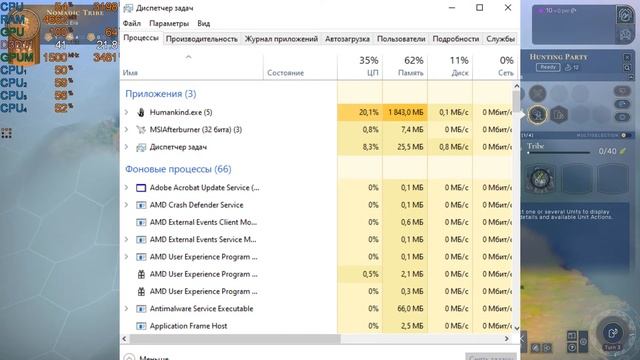Switch to the Производительность tab
This screenshot has height=360, width=640.
[x=202, y=39]
